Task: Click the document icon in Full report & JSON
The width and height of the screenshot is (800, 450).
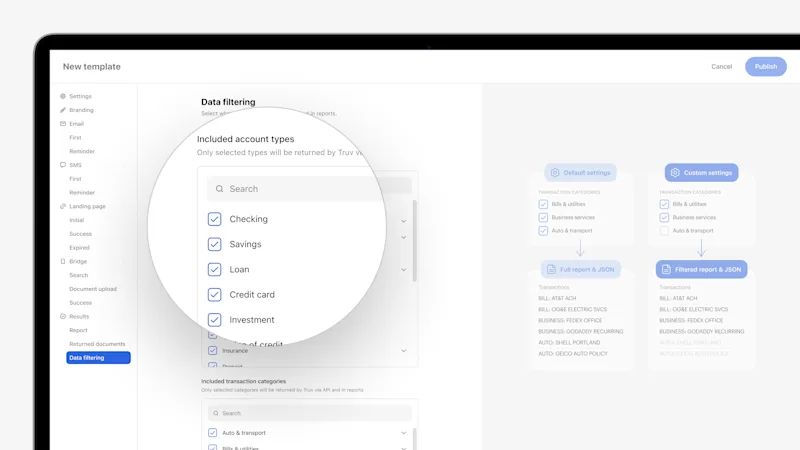Action: pyautogui.click(x=551, y=269)
